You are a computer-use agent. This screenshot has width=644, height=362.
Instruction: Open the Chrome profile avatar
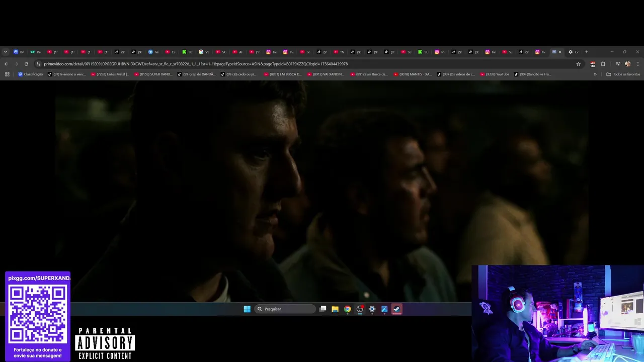pos(627,64)
